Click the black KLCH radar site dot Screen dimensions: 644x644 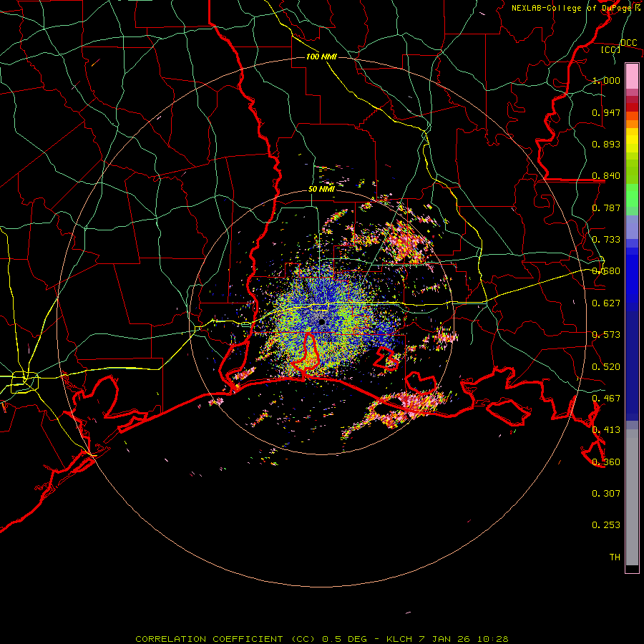coord(321,322)
